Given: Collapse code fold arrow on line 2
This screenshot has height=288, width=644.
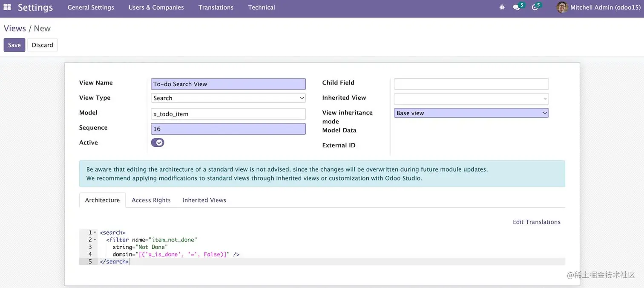Looking at the screenshot, I should coord(95,240).
